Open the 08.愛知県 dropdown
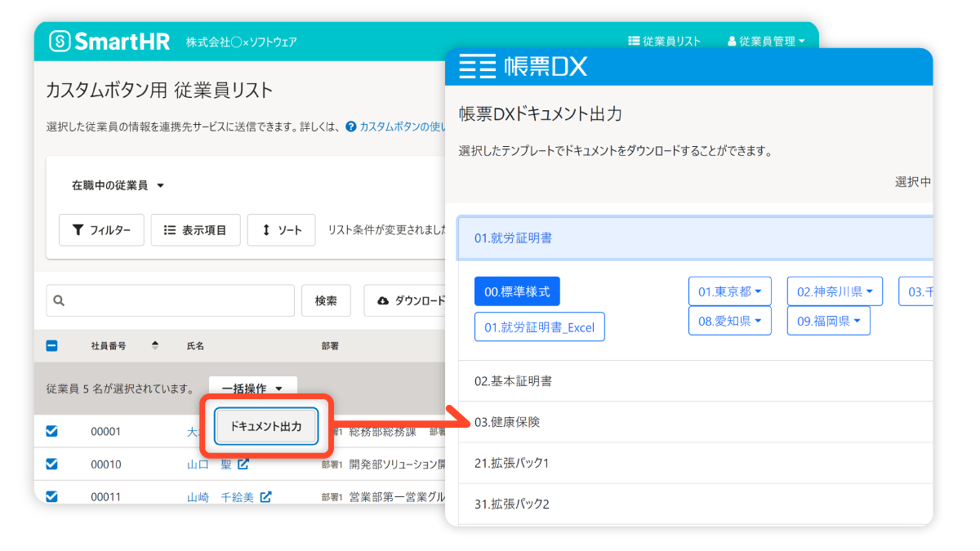The width and height of the screenshot is (980, 551). (x=729, y=321)
